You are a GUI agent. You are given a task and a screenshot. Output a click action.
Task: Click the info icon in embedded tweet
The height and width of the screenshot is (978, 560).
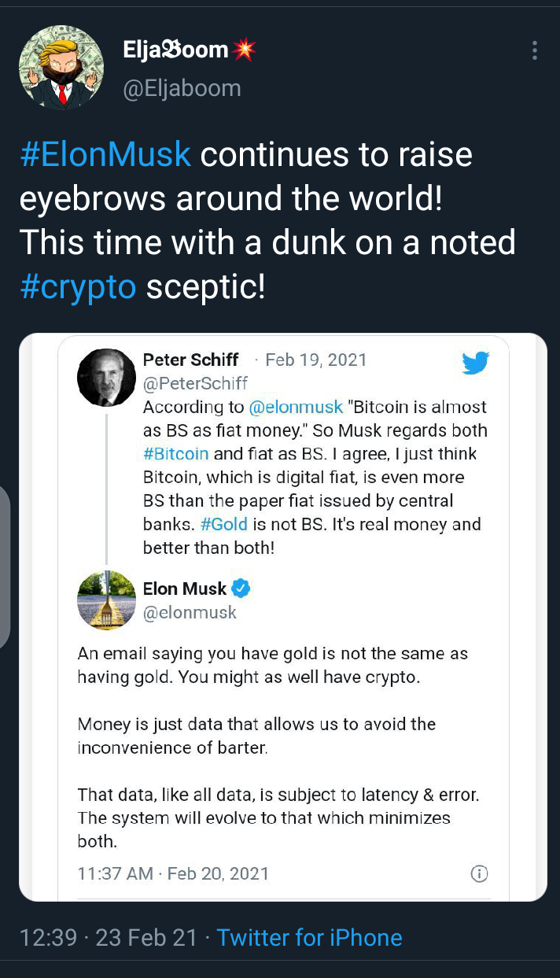(x=479, y=873)
